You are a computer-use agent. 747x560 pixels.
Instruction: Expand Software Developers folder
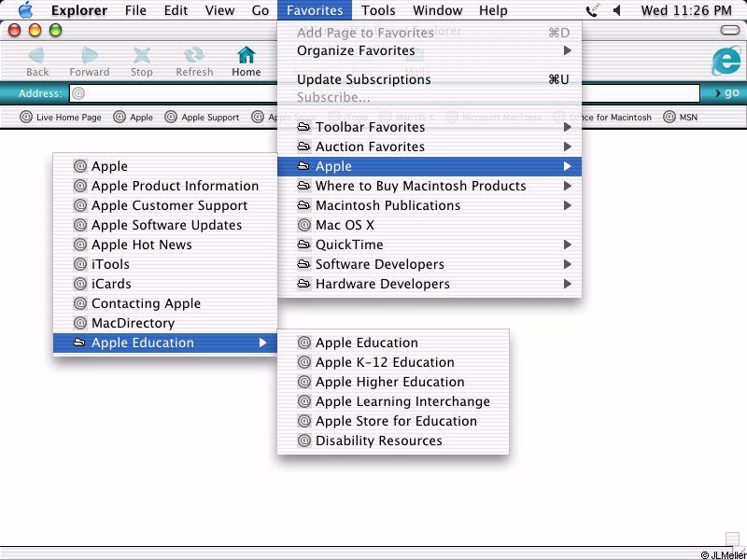430,264
